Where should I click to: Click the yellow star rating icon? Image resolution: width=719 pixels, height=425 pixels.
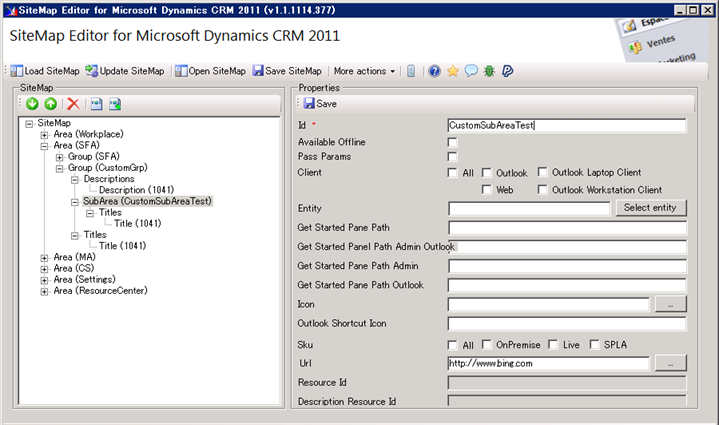453,71
